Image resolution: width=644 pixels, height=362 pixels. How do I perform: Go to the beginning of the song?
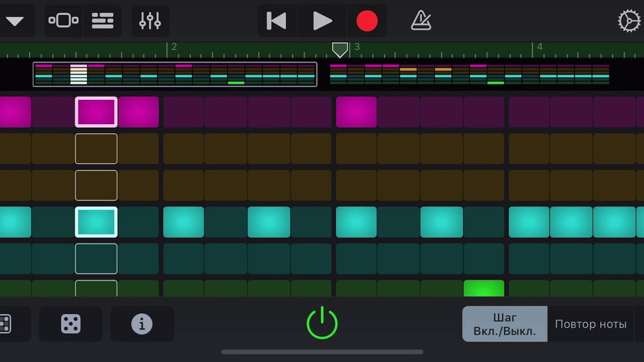click(x=276, y=21)
